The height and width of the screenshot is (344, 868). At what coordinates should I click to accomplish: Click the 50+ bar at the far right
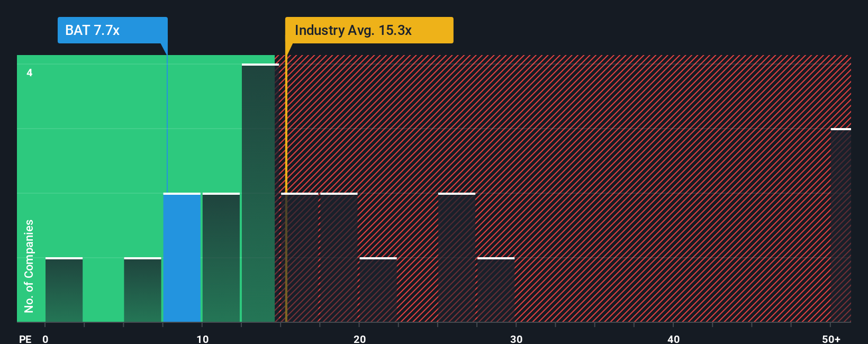pos(841,225)
